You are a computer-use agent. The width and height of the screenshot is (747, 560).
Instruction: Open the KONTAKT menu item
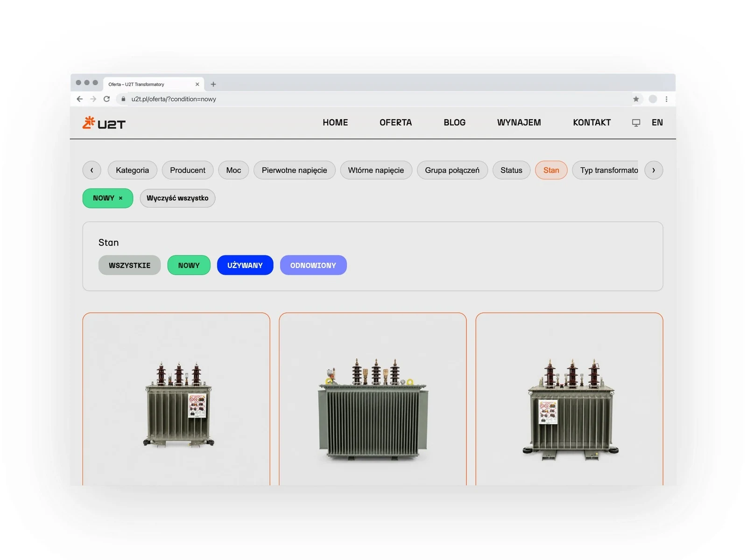click(x=592, y=123)
